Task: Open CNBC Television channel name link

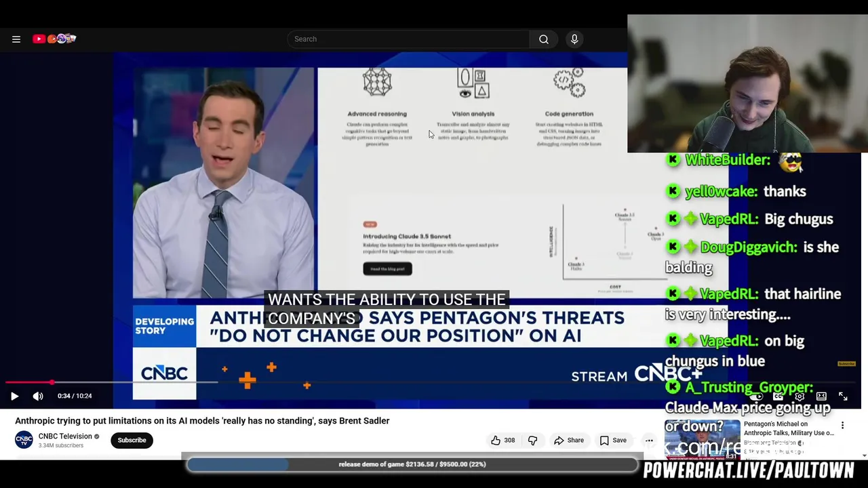Action: click(x=65, y=436)
